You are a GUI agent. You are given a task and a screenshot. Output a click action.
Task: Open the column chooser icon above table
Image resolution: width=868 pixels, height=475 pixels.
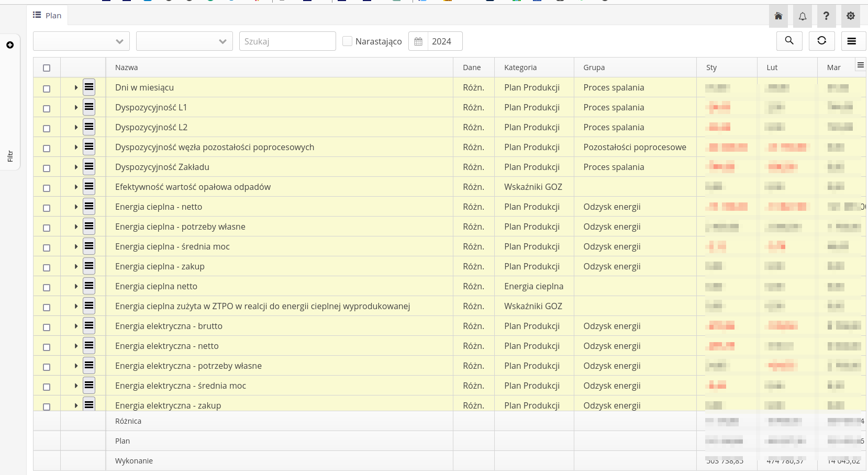click(860, 65)
